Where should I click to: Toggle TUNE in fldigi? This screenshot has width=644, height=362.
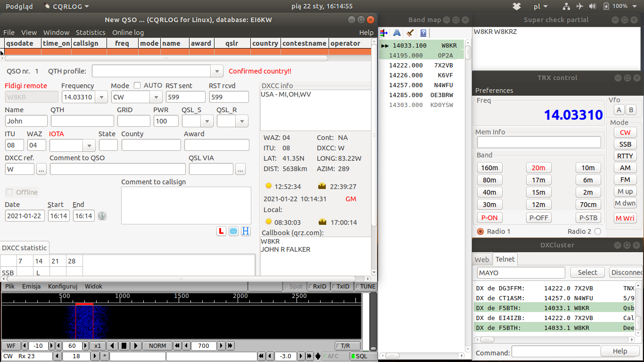click(366, 287)
